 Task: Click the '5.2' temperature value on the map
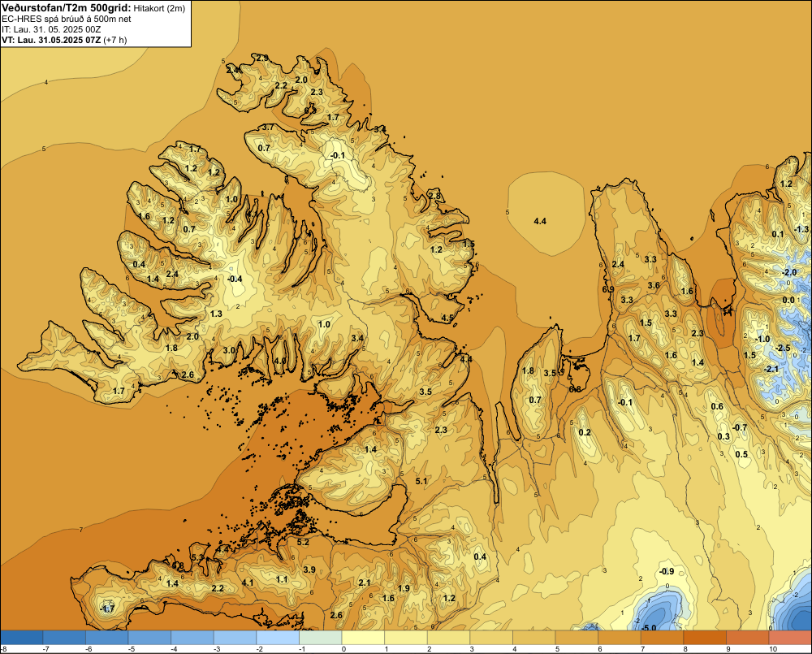click(303, 542)
